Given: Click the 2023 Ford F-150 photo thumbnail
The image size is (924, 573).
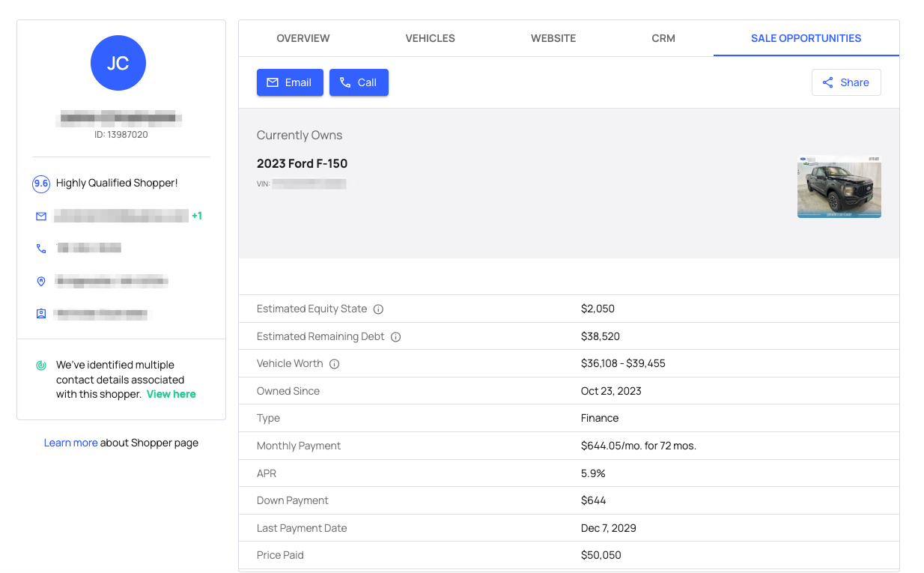Looking at the screenshot, I should tap(839, 187).
